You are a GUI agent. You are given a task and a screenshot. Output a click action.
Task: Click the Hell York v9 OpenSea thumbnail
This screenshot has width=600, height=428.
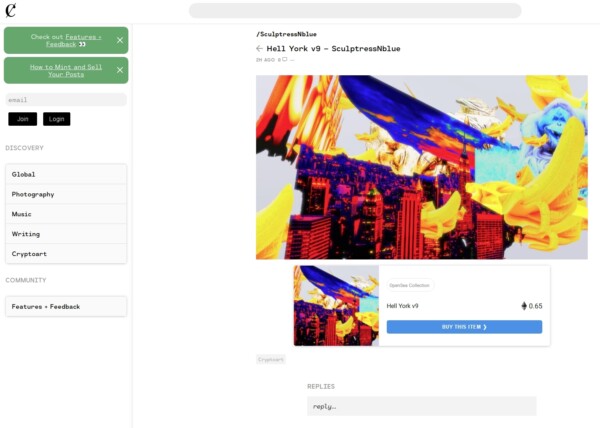point(336,305)
